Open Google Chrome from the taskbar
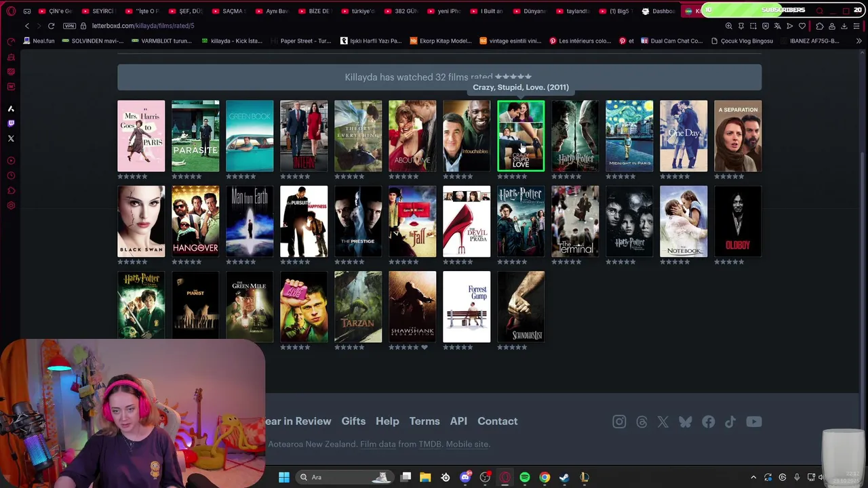Viewport: 868px width, 488px height. click(x=545, y=477)
